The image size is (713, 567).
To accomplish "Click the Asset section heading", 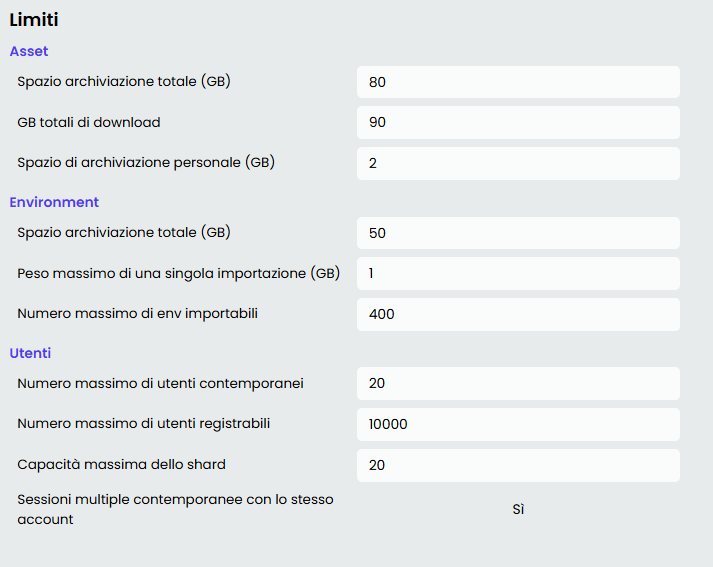I will [29, 51].
